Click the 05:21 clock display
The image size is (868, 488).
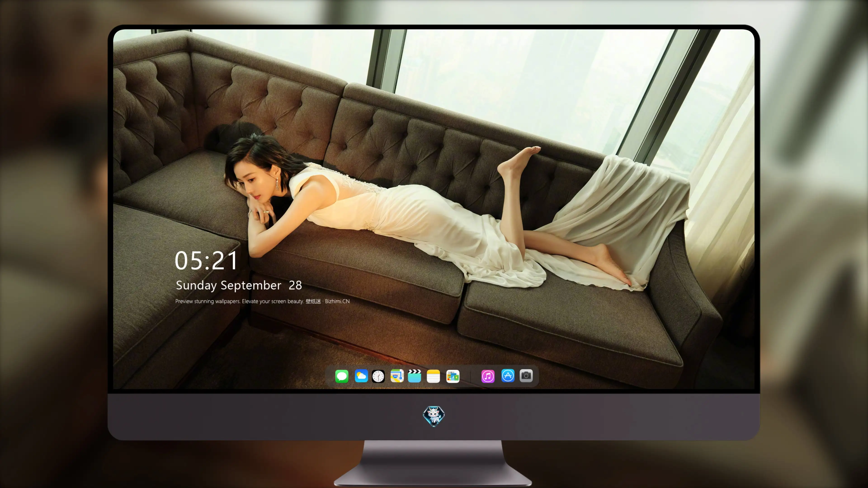click(206, 260)
